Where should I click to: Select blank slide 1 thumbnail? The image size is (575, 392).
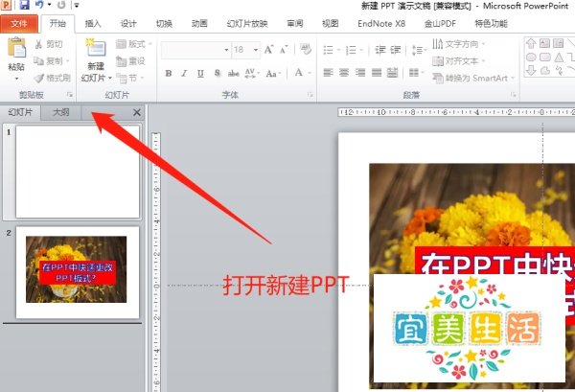pyautogui.click(x=78, y=172)
